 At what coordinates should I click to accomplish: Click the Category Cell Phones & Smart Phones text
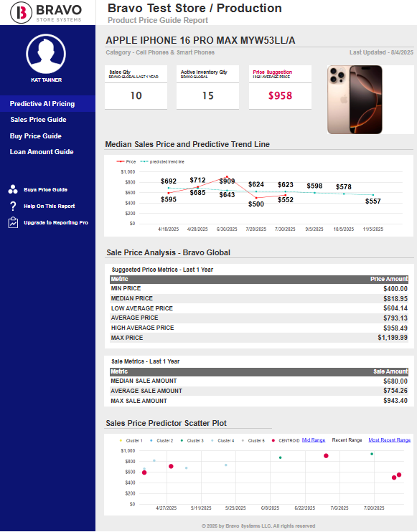point(160,52)
